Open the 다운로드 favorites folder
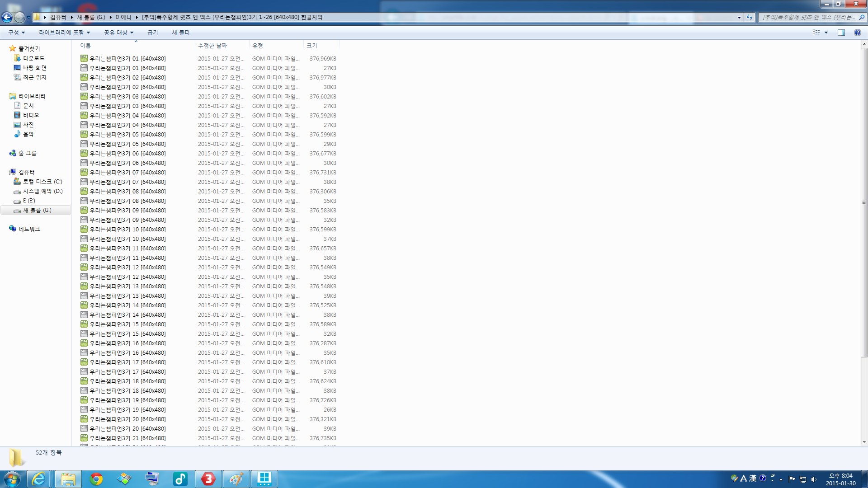The width and height of the screenshot is (868, 488). (34, 58)
